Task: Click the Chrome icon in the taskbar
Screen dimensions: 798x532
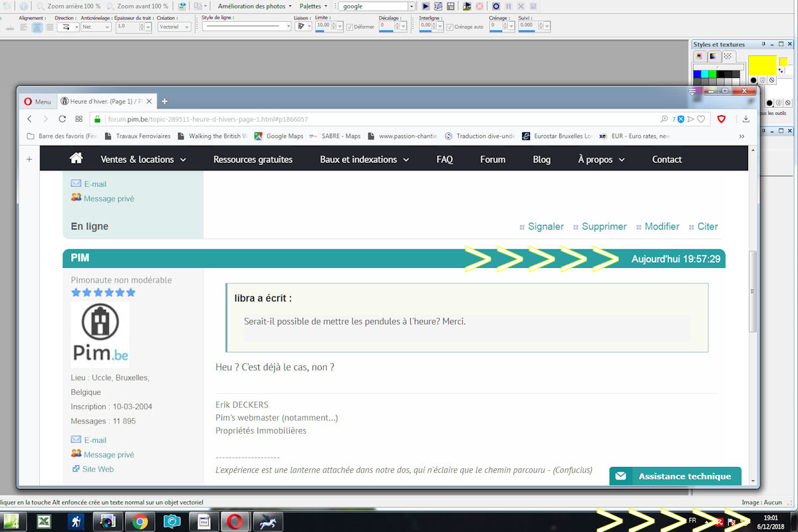Action: click(140, 521)
